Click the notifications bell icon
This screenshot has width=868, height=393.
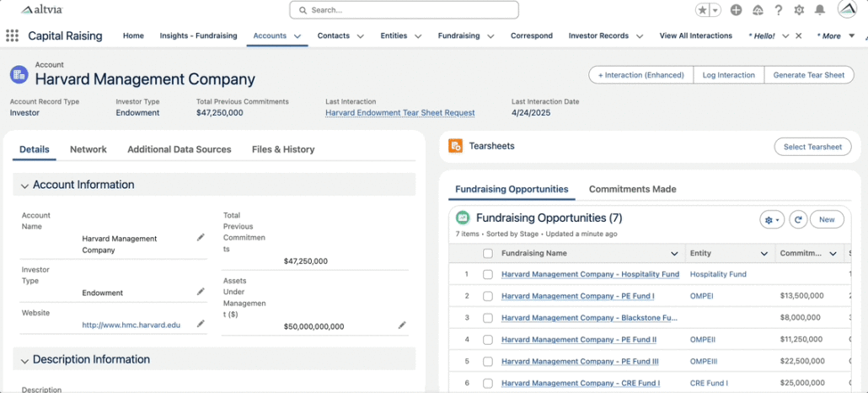pos(819,10)
